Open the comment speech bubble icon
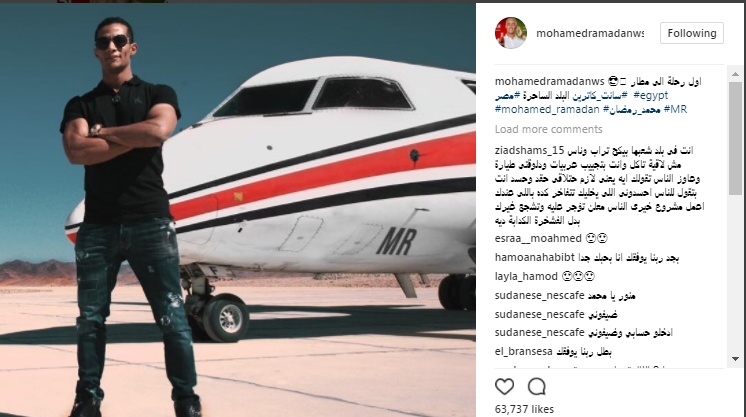Screen dimensions: 746x417 click(537, 387)
